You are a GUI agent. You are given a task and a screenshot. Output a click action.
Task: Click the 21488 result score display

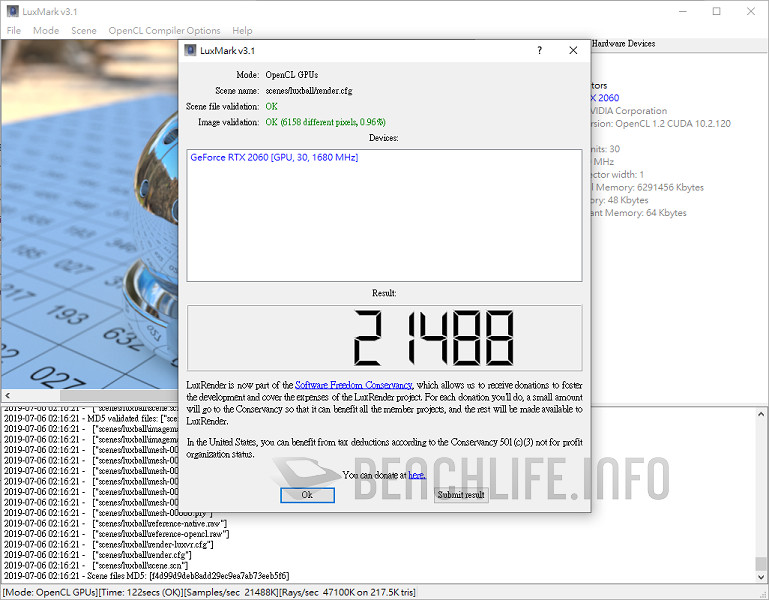click(x=384, y=338)
